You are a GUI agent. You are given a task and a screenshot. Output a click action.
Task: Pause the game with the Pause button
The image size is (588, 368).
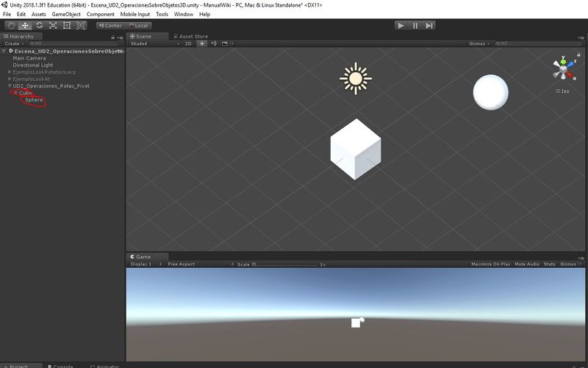[x=415, y=26]
